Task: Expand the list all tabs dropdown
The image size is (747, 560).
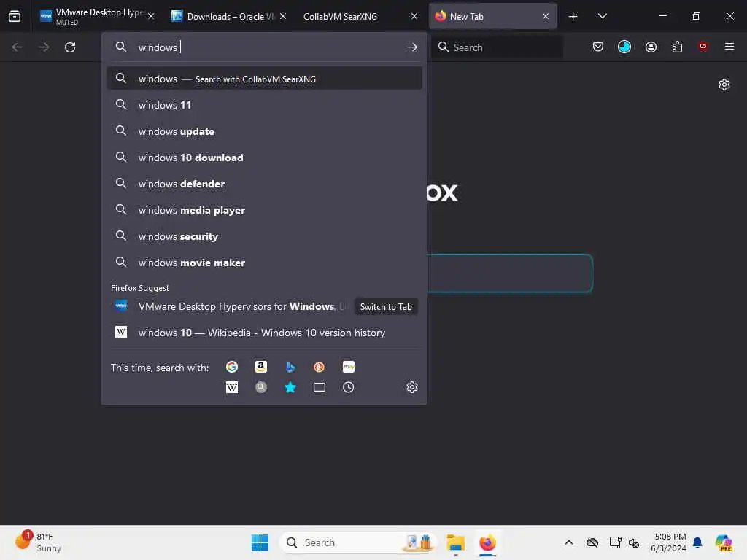Action: [602, 16]
